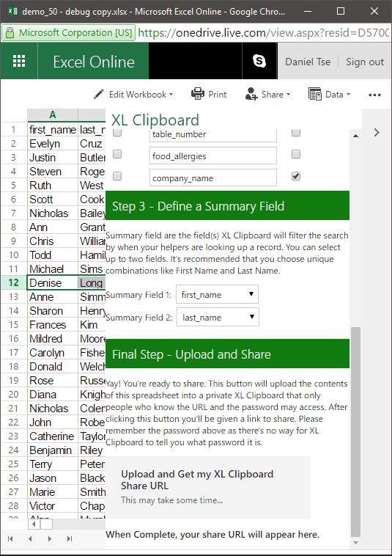Screen dimensions: 392x556
Task: Check the right box for table_number
Action: [296, 133]
